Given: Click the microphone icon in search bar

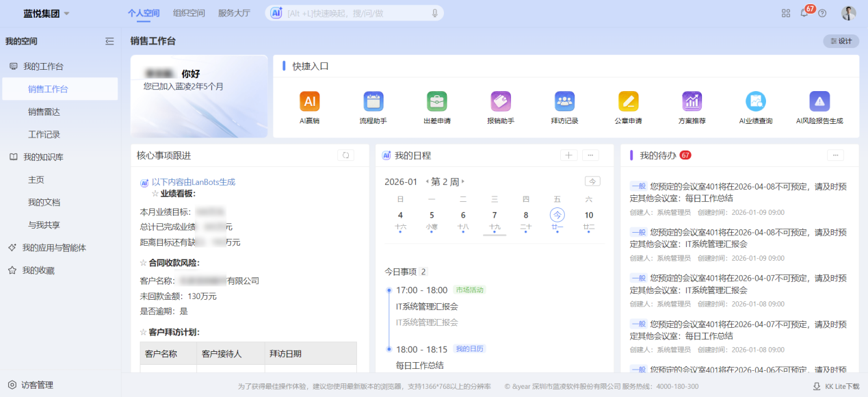Looking at the screenshot, I should click(434, 13).
